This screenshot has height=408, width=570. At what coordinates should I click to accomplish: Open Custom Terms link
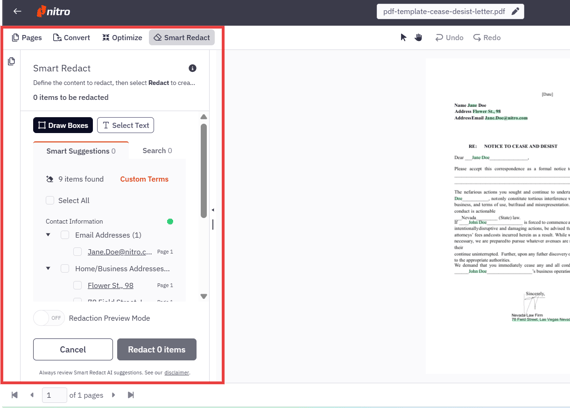coord(144,179)
